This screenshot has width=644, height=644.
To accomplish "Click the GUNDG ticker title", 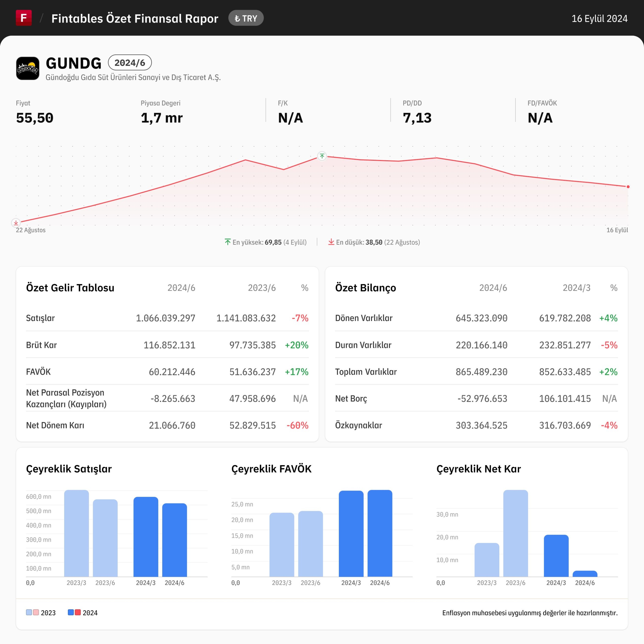I will tap(74, 63).
